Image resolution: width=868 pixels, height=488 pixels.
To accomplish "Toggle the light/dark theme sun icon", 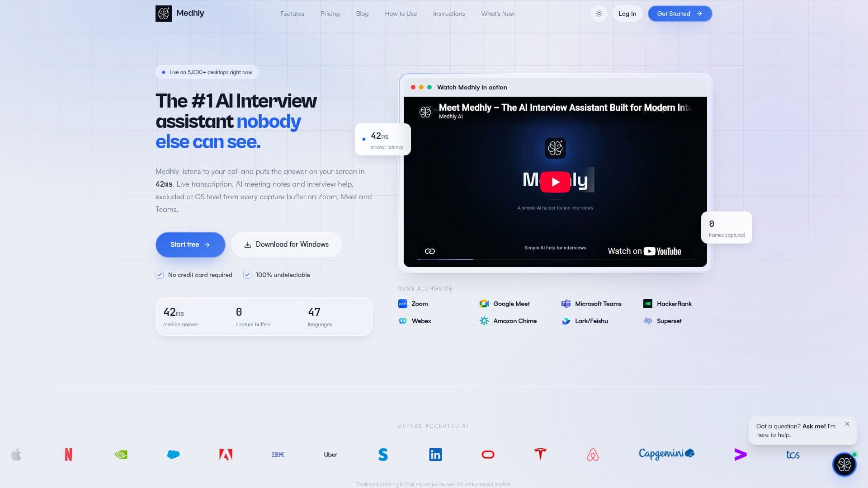I will (599, 14).
